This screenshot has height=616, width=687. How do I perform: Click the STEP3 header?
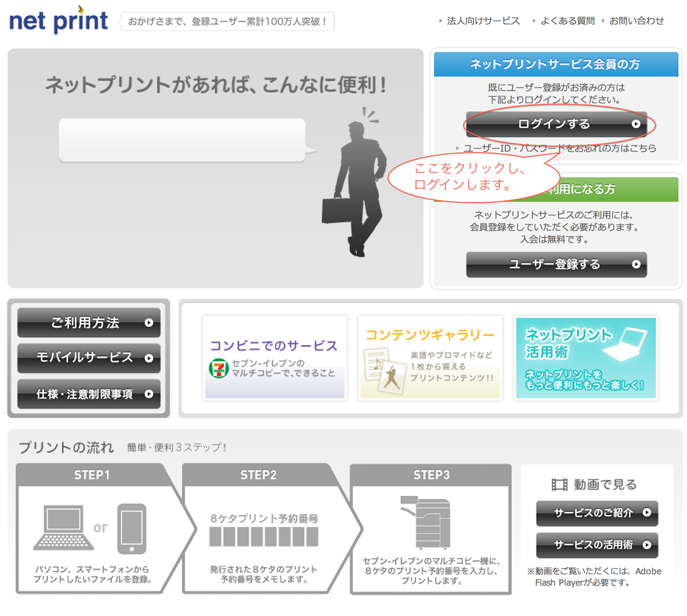coord(431,475)
